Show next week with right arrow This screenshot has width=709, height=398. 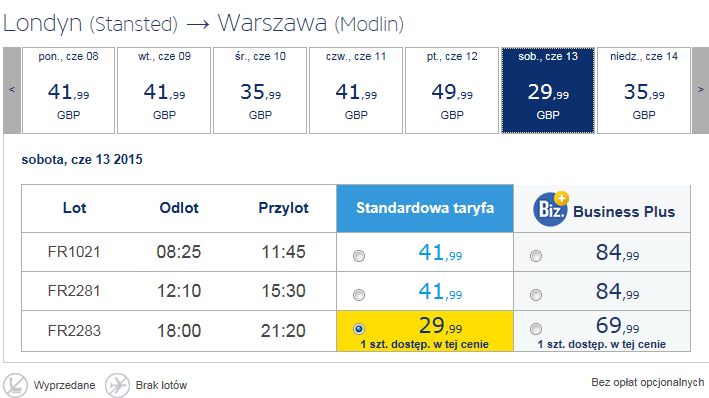pos(700,90)
